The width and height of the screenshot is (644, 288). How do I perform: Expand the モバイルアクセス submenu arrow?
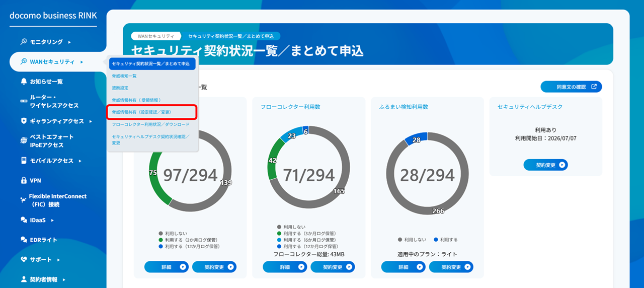coord(80,161)
